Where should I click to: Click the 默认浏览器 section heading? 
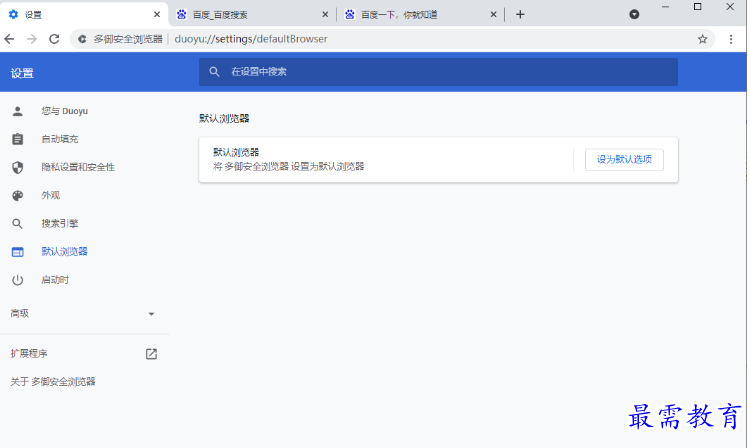pyautogui.click(x=224, y=119)
